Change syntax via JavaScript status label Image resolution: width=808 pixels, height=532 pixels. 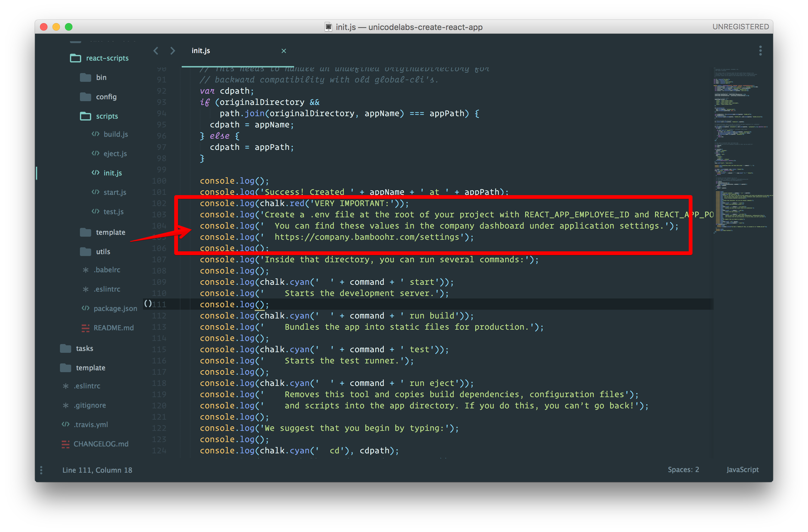pyautogui.click(x=742, y=470)
